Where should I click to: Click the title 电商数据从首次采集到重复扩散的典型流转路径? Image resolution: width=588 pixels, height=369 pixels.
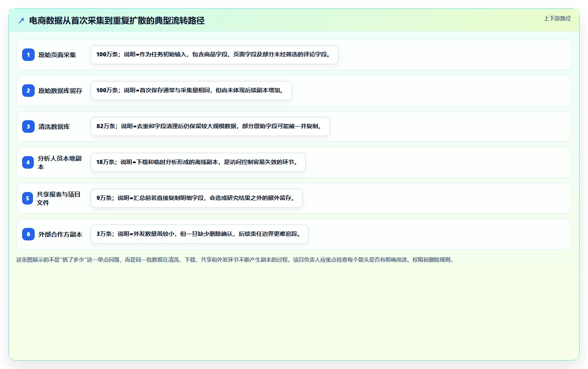[117, 21]
